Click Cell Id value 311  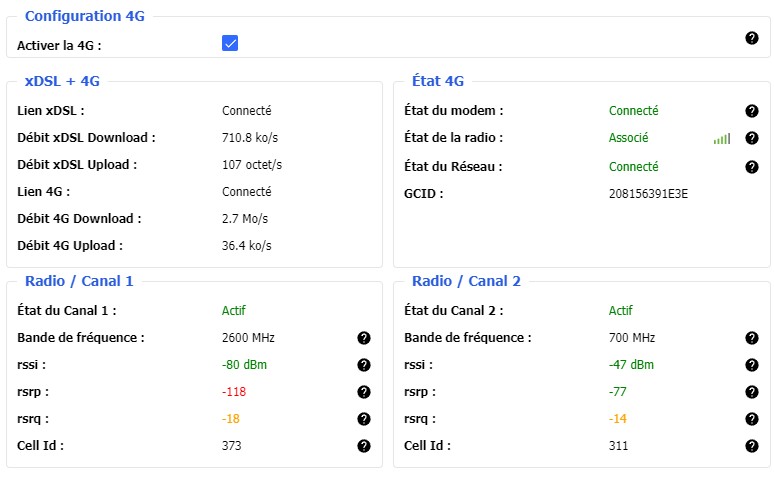[619, 445]
